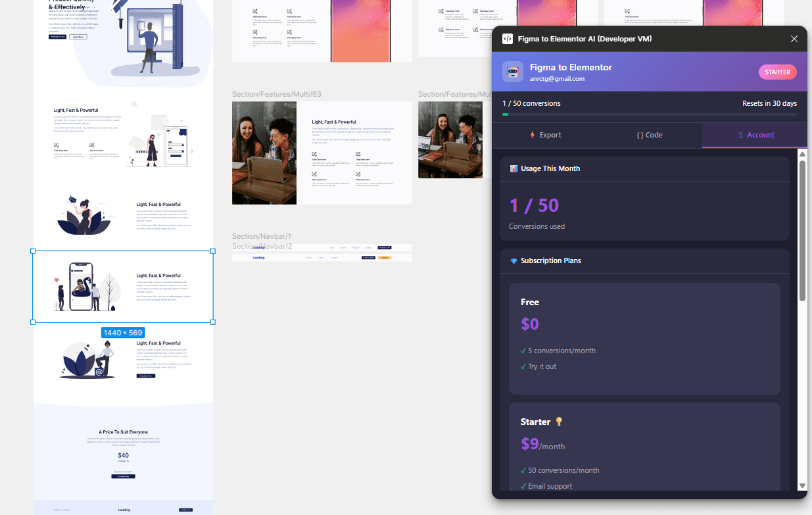Click the anrctg@gmail.com email text
The height and width of the screenshot is (515, 812).
click(x=557, y=78)
